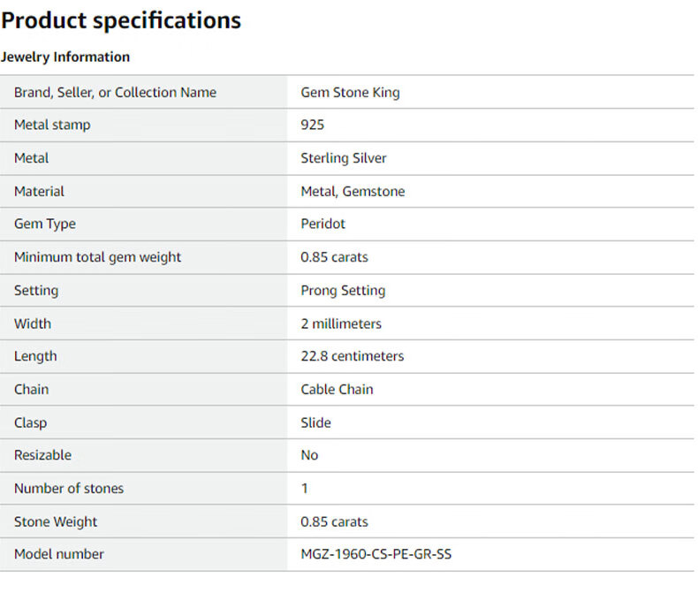Click the Jewelry Information subheading
Image resolution: width=698 pixels, height=616 pixels.
(65, 57)
